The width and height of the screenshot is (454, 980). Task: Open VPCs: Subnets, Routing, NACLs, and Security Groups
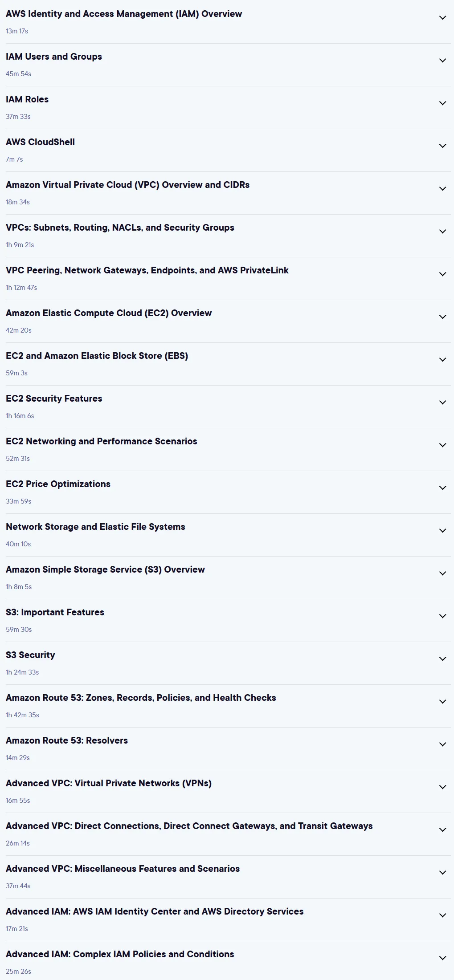point(120,228)
